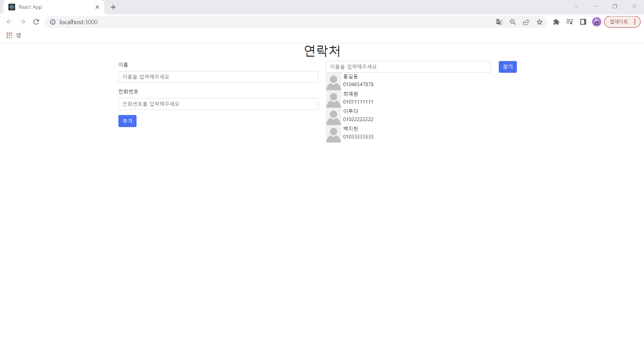Viewport: 644px width, 338px height.
Task: Select the phone number 01033333333
Action: coord(358,137)
